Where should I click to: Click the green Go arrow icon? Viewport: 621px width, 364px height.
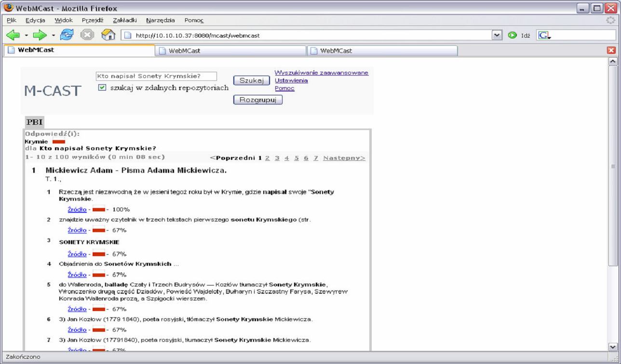coord(513,35)
